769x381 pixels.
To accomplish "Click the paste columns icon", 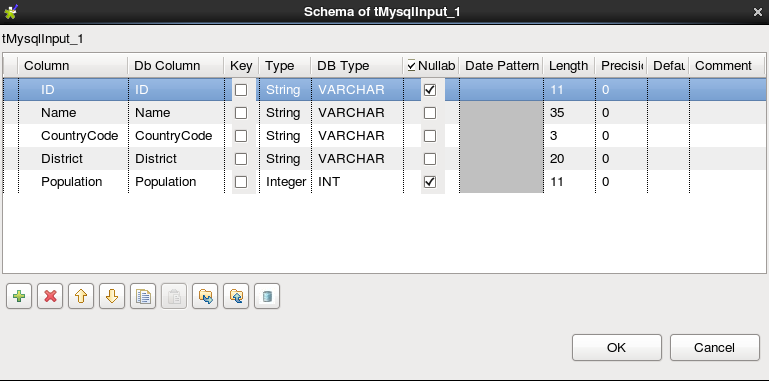I will [174, 296].
